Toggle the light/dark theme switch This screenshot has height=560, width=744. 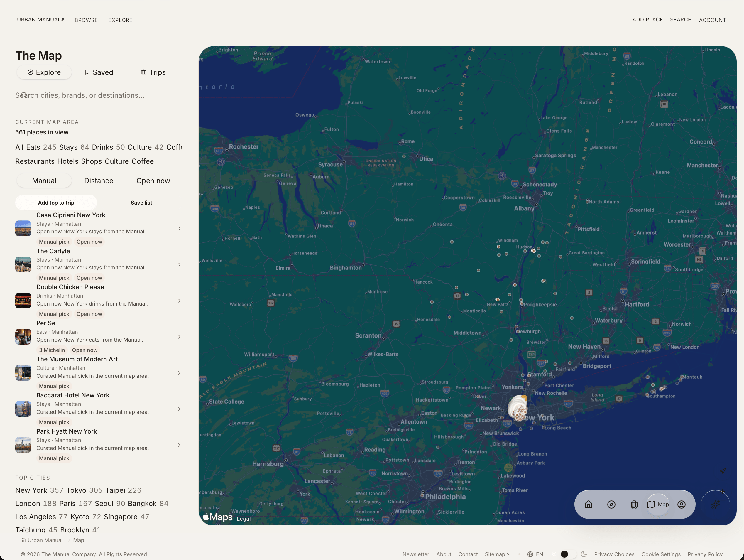pos(569,554)
